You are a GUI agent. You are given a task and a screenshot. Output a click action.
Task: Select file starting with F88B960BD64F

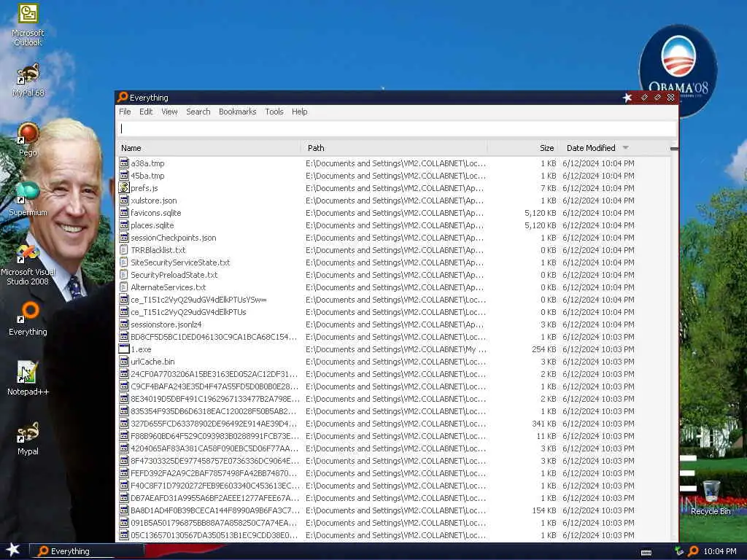(215, 436)
